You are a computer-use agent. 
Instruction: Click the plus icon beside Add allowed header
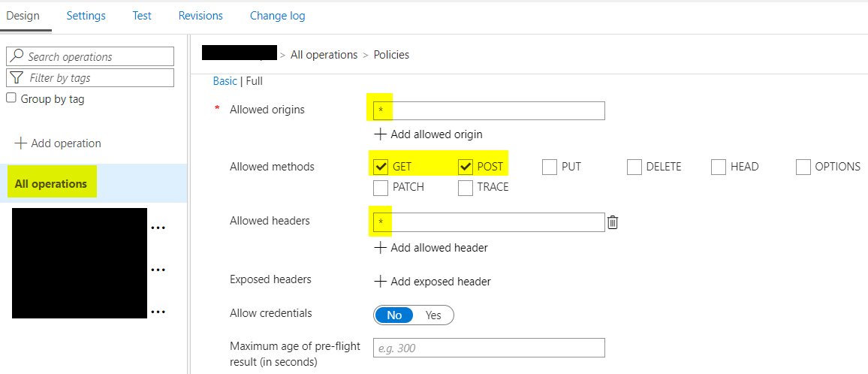tap(380, 248)
